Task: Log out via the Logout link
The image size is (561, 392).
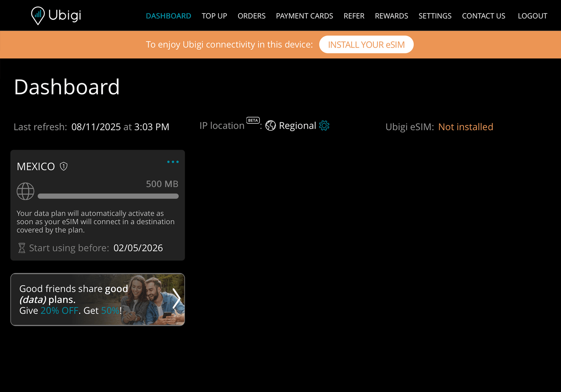Action: click(x=532, y=16)
